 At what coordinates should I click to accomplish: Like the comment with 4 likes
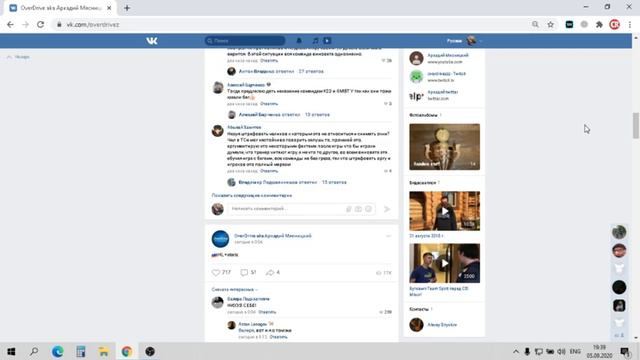point(387,171)
